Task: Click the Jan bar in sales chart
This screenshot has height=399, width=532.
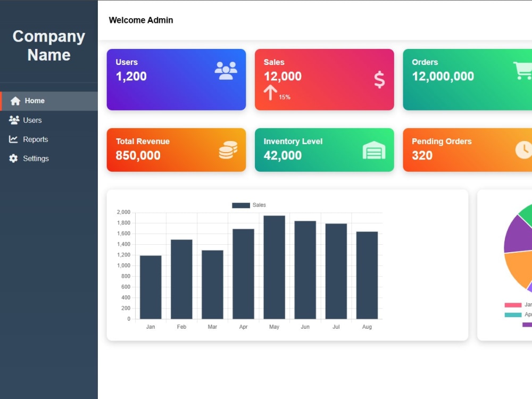Action: (x=151, y=287)
